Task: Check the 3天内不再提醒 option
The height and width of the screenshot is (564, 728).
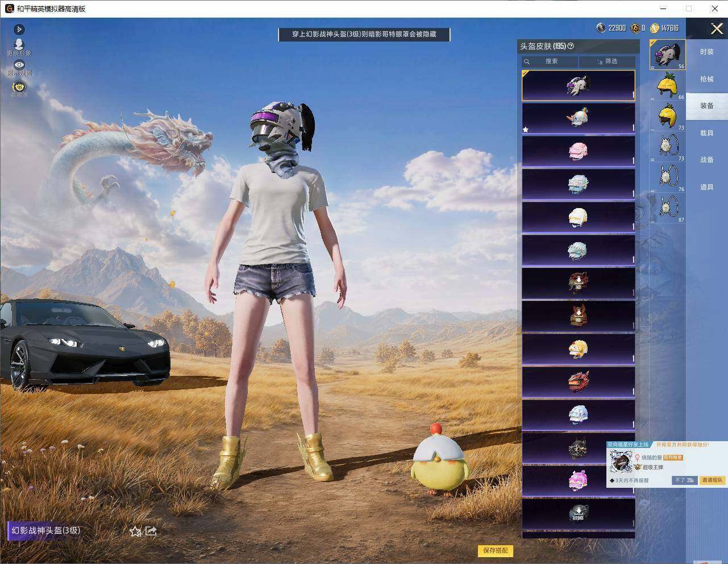Action: click(629, 480)
